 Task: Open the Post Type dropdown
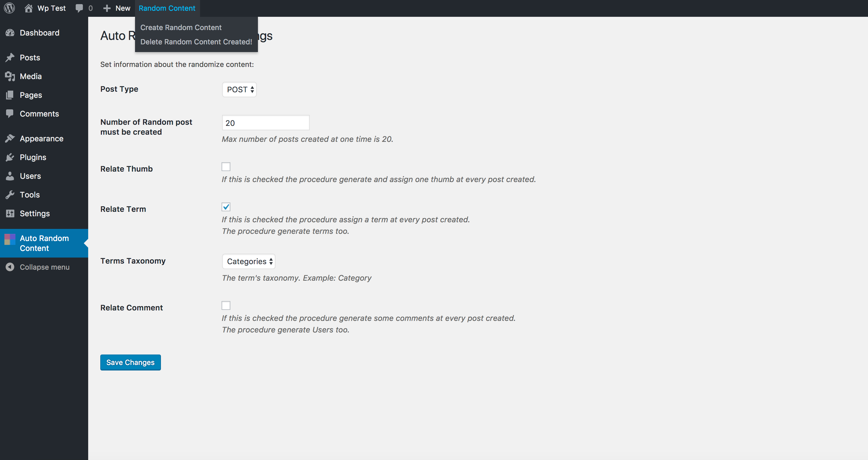[239, 90]
